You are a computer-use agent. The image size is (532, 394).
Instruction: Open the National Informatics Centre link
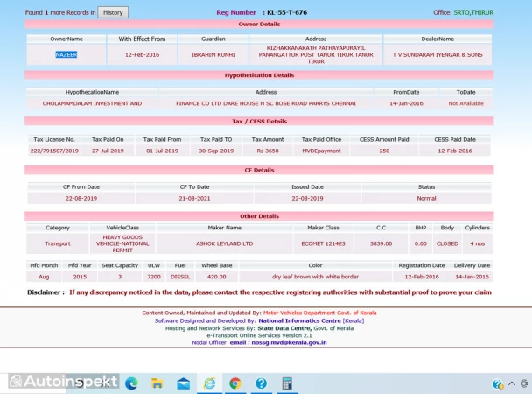pos(299,320)
